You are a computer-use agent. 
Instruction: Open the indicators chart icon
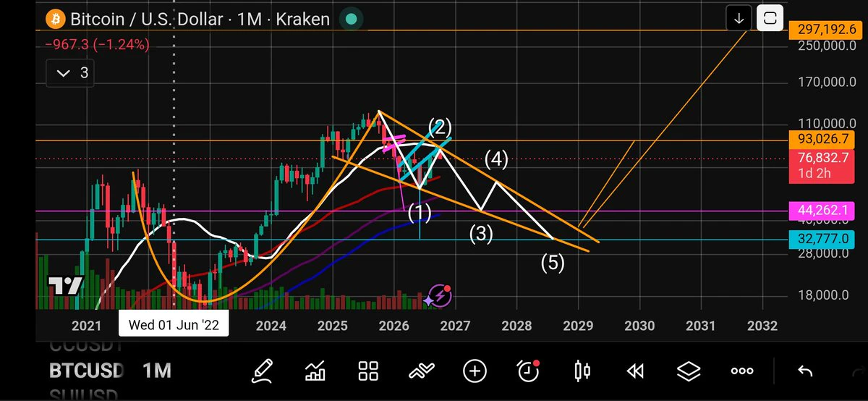pos(315,371)
